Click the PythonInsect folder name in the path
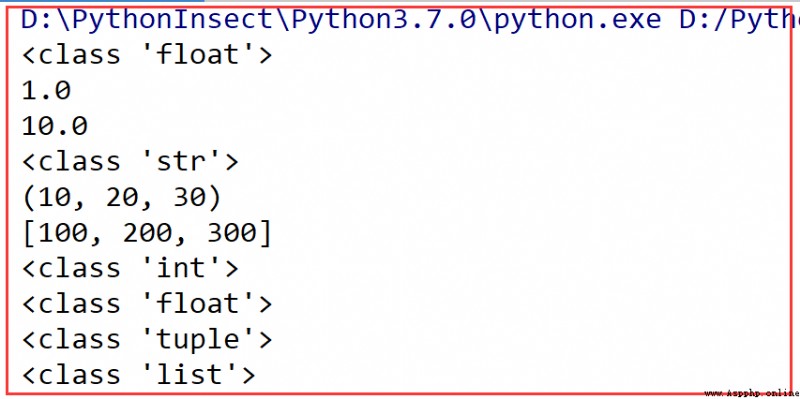The height and width of the screenshot is (399, 800). (173, 19)
